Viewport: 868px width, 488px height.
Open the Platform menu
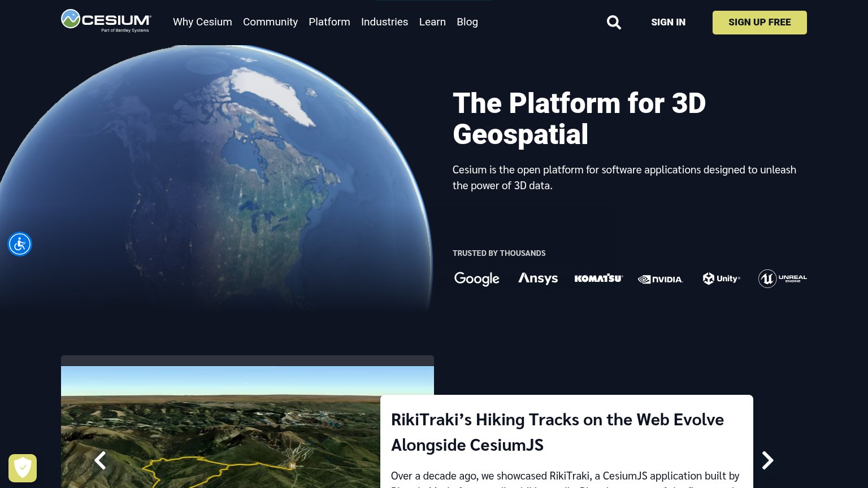tap(329, 22)
